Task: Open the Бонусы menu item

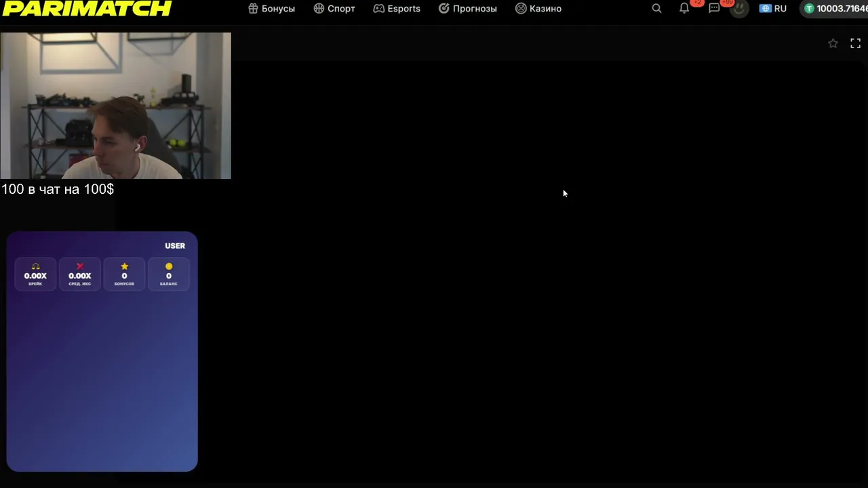Action: click(x=271, y=9)
